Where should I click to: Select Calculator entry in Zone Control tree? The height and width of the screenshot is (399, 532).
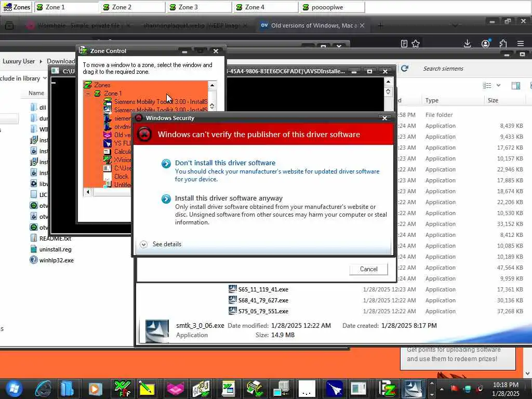click(x=123, y=152)
